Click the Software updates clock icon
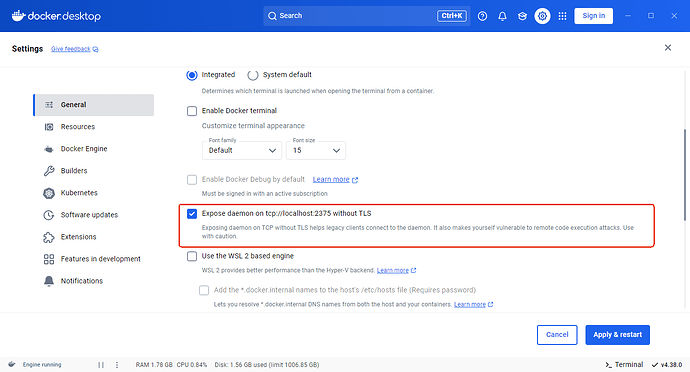This screenshot has width=690, height=372. 49,215
